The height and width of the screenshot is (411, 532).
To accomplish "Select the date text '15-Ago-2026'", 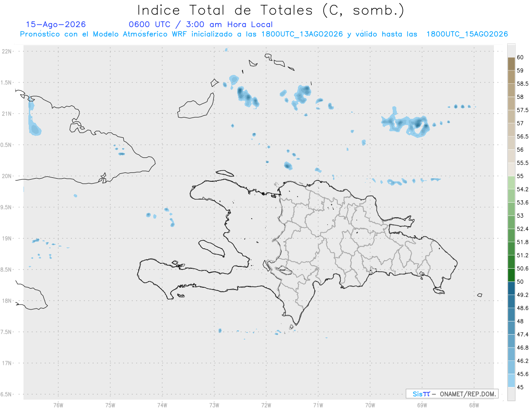I will click(x=56, y=24).
